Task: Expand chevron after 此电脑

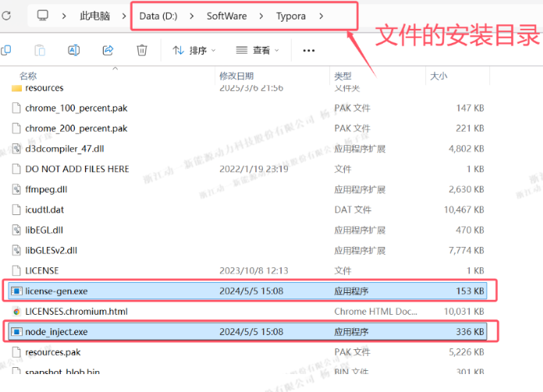Action: coord(123,16)
